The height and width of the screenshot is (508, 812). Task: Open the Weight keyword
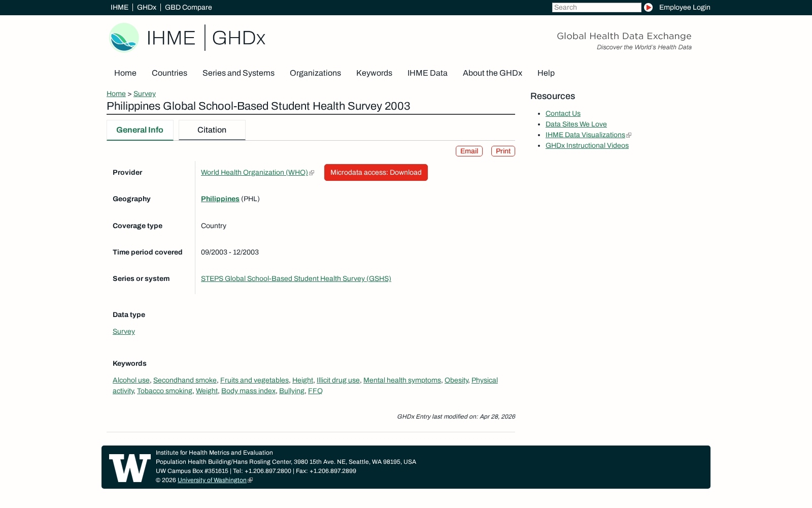[207, 391]
